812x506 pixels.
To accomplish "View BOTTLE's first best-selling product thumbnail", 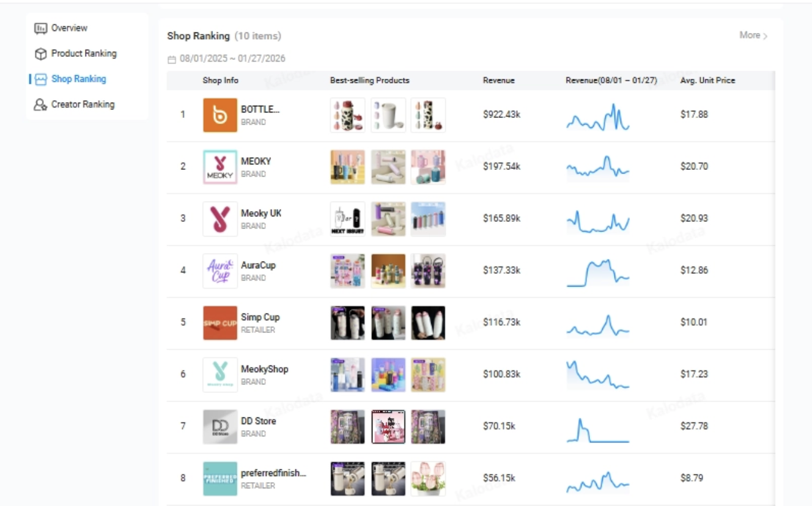I will point(347,115).
